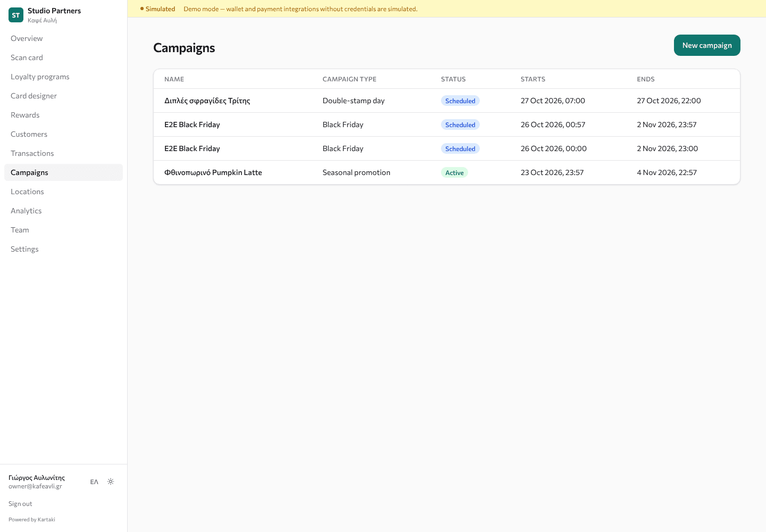The height and width of the screenshot is (532, 766).
Task: Click the Double-stamp day type cell
Action: (354, 101)
